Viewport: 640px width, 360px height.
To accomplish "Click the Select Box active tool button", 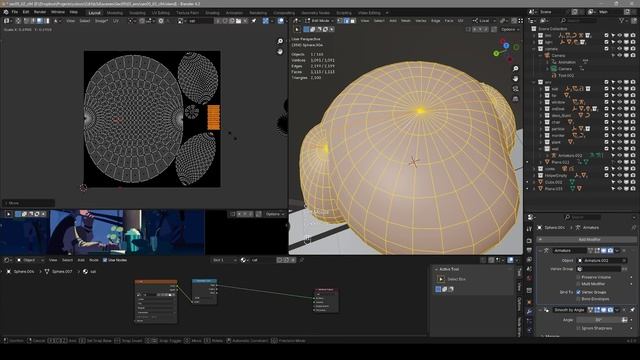I will [x=440, y=279].
